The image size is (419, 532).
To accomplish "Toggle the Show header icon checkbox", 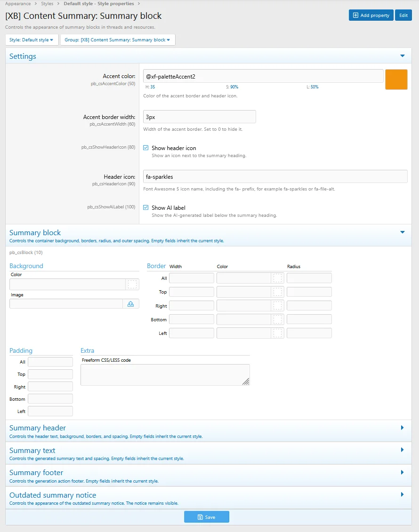I will tap(145, 148).
